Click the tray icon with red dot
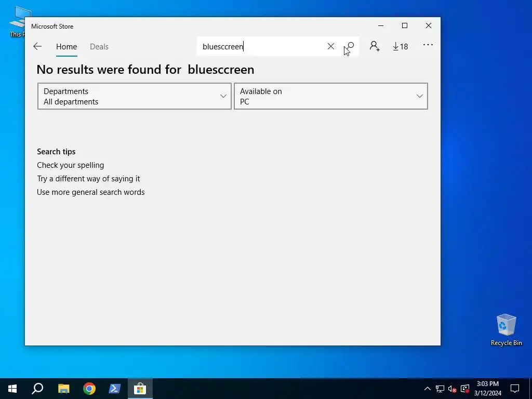 [465, 389]
